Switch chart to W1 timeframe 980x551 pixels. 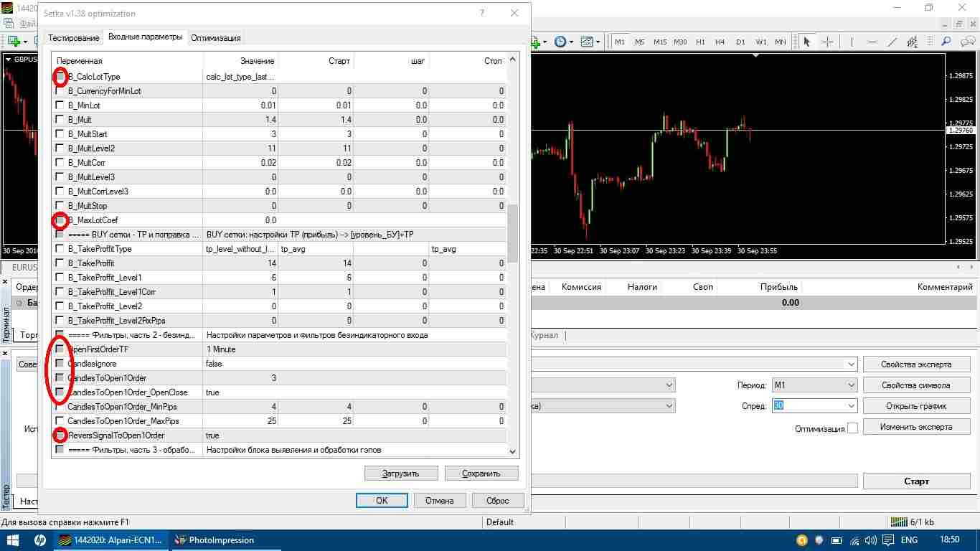[760, 42]
